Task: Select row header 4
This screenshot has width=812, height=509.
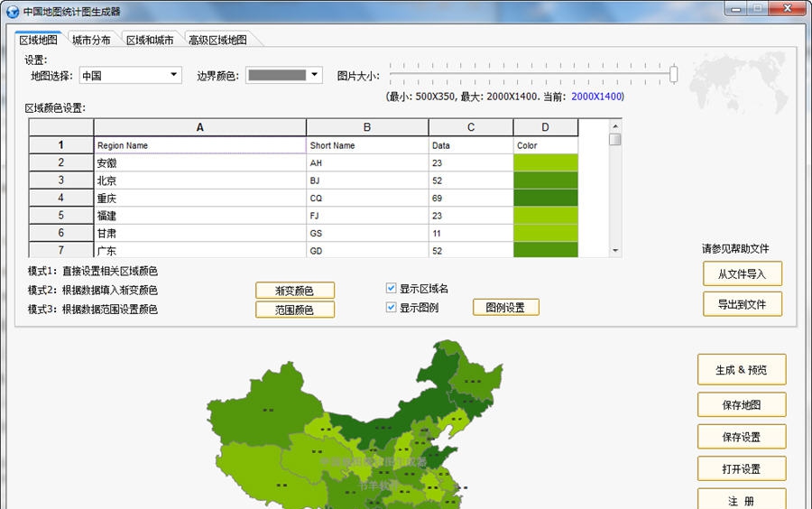Action: (x=61, y=198)
